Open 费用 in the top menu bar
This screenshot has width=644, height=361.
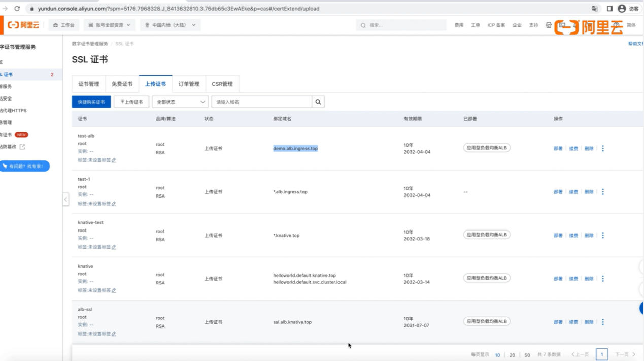(458, 25)
